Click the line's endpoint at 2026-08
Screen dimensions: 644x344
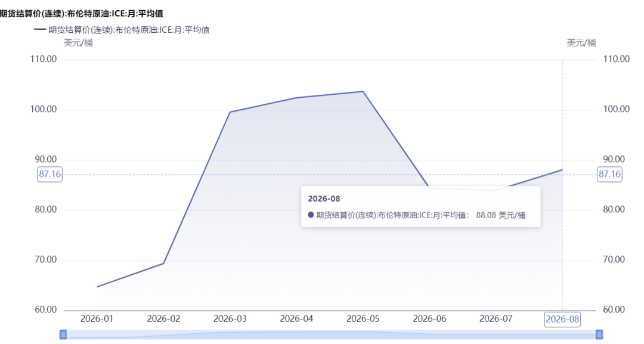point(562,169)
